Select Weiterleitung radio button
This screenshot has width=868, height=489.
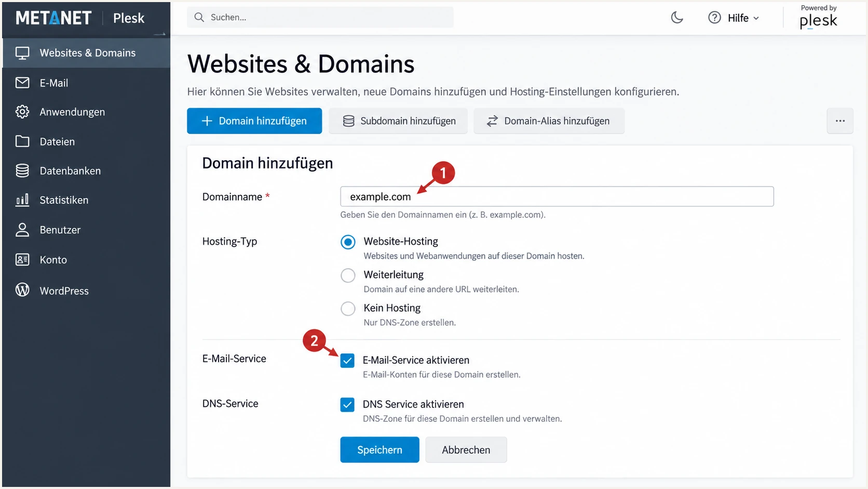click(x=348, y=275)
